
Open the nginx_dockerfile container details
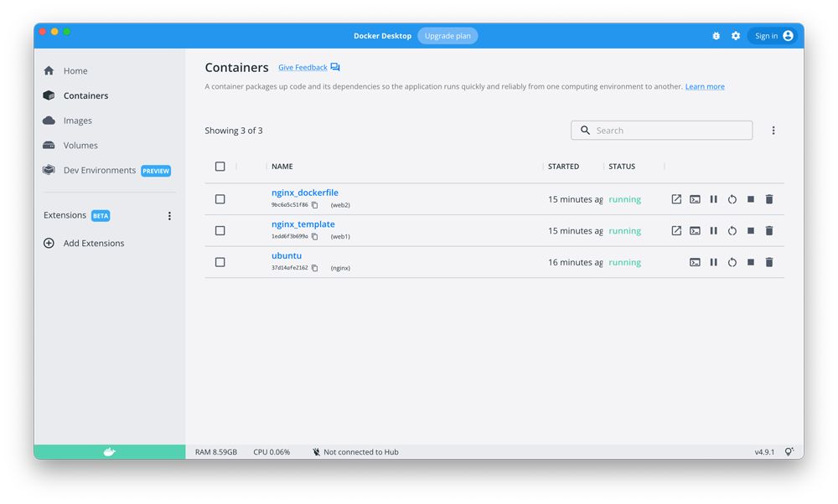pos(305,193)
